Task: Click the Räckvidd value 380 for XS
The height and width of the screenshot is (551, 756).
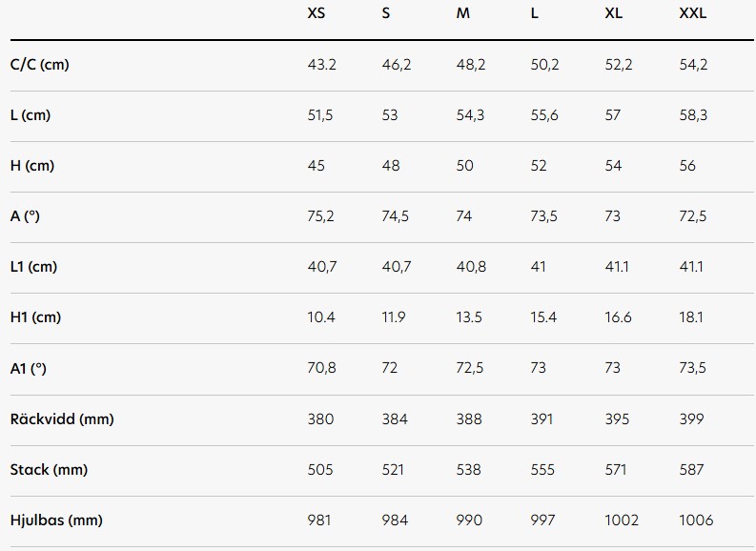Action: pos(320,418)
